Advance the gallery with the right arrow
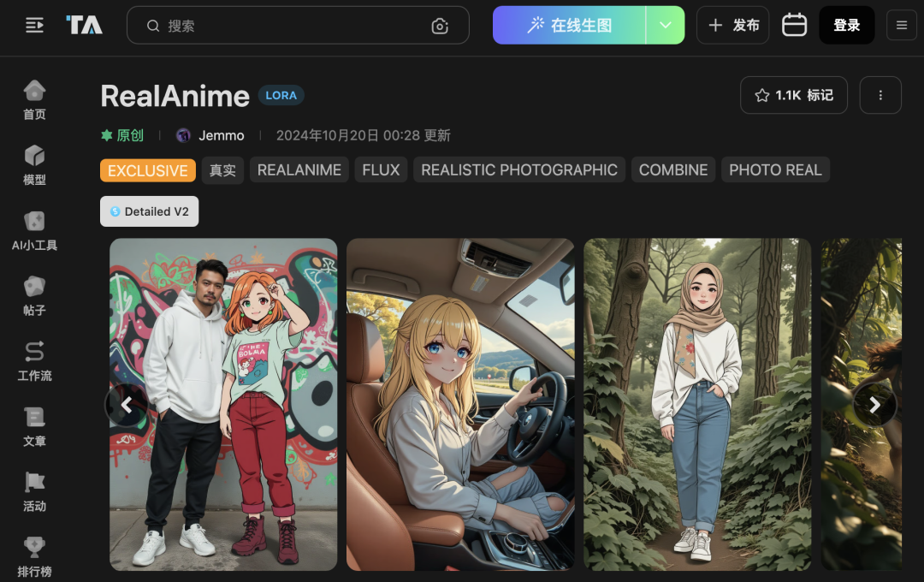The height and width of the screenshot is (582, 924). 874,405
